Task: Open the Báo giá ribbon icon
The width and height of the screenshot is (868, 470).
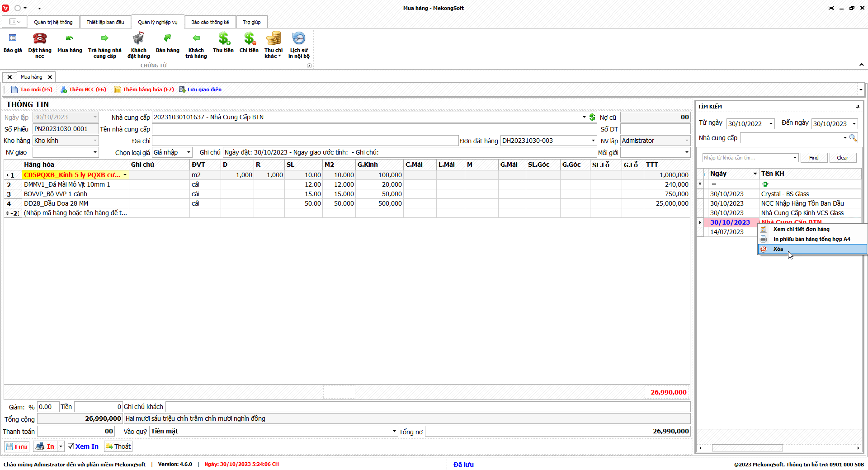Action: pyautogui.click(x=13, y=39)
